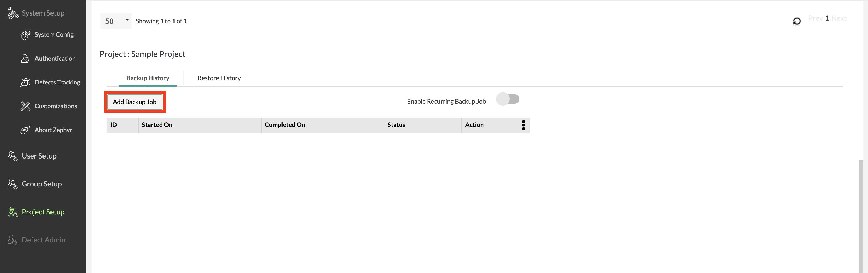Click the System Setup gears icon
Image resolution: width=868 pixels, height=273 pixels.
click(x=13, y=13)
